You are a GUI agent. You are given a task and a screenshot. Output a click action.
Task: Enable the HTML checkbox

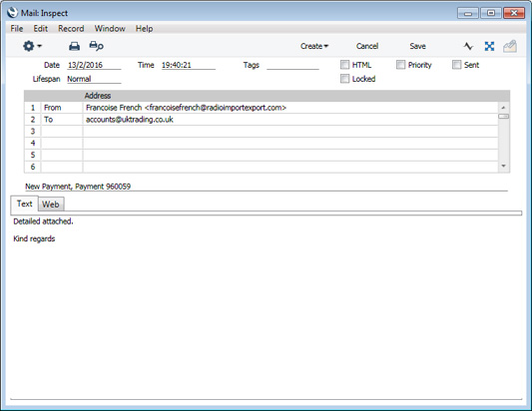click(x=344, y=65)
